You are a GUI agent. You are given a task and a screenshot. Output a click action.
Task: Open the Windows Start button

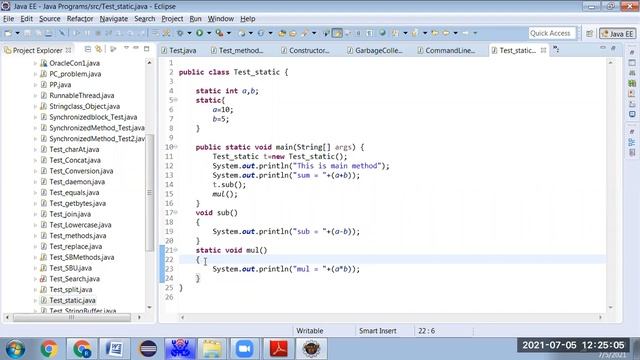coord(15,349)
